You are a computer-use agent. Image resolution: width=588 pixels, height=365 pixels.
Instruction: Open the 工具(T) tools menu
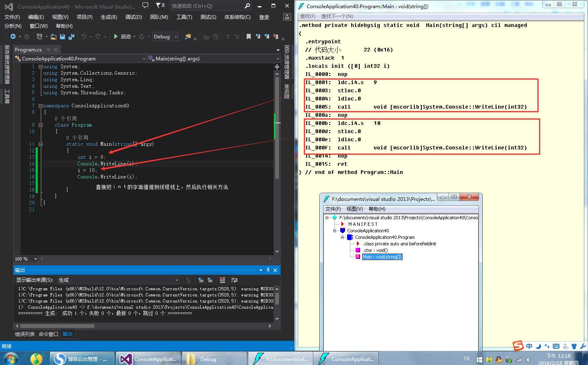pos(184,17)
